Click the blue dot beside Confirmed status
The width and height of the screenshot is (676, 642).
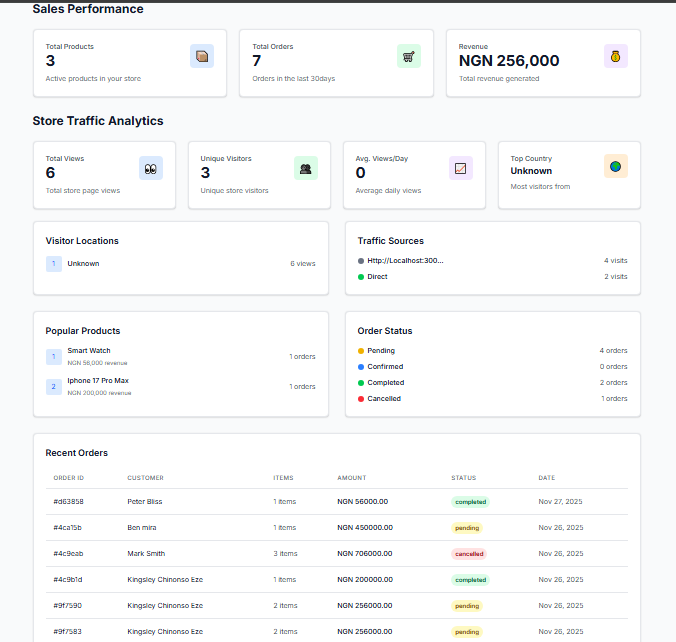click(361, 367)
